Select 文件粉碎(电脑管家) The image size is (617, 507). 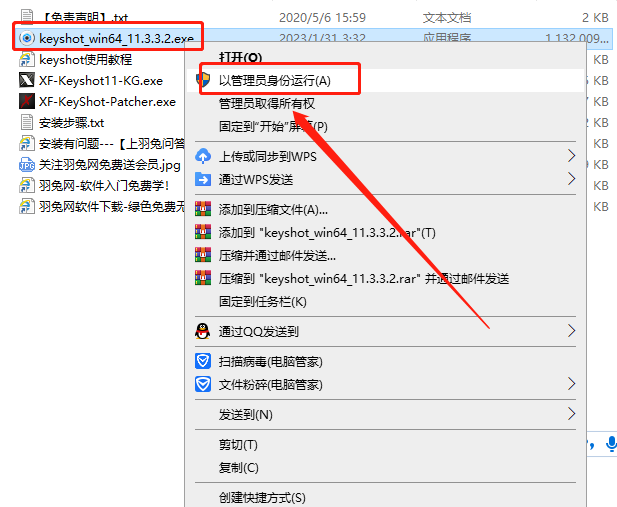[x=270, y=384]
